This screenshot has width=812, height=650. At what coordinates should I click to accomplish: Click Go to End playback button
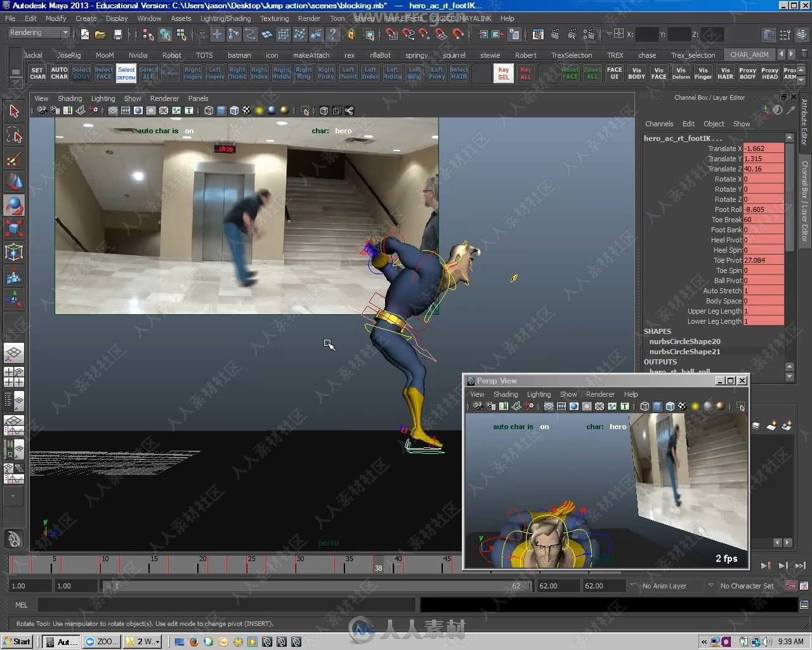801,565
